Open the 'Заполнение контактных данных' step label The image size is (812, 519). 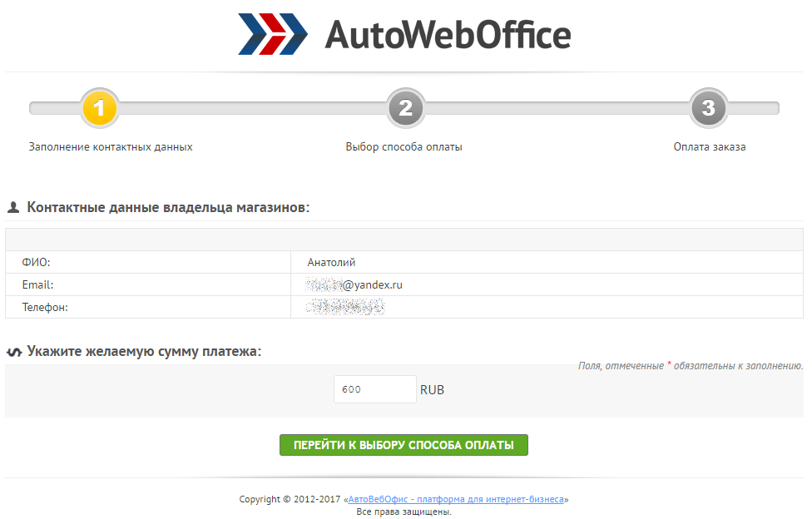tap(111, 147)
